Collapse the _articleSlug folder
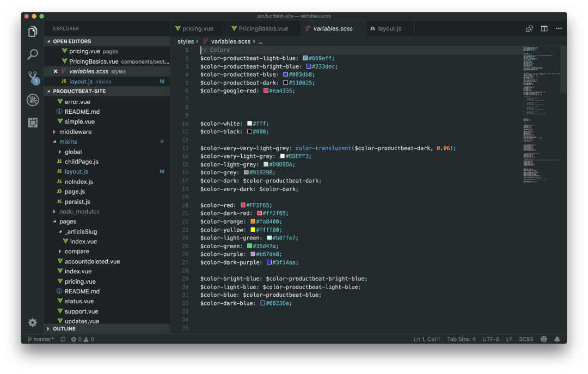588x374 pixels. click(60, 232)
